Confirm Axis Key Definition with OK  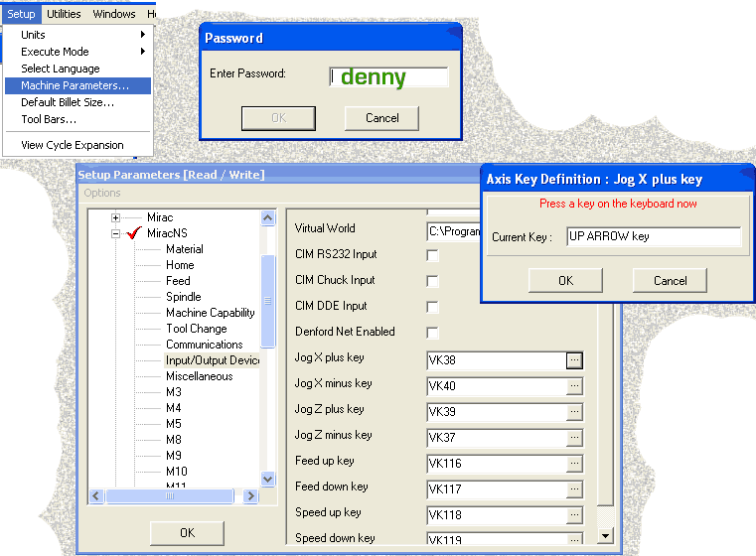click(x=565, y=280)
